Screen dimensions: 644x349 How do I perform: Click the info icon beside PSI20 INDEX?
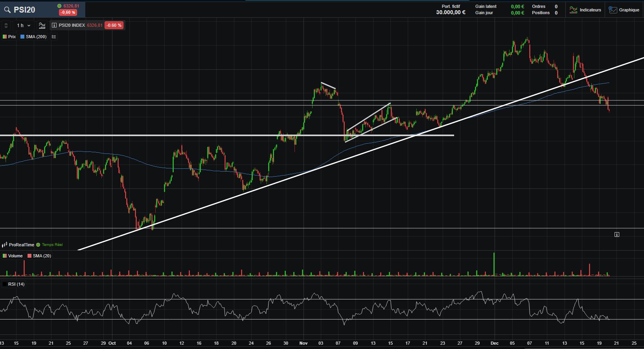tap(54, 25)
